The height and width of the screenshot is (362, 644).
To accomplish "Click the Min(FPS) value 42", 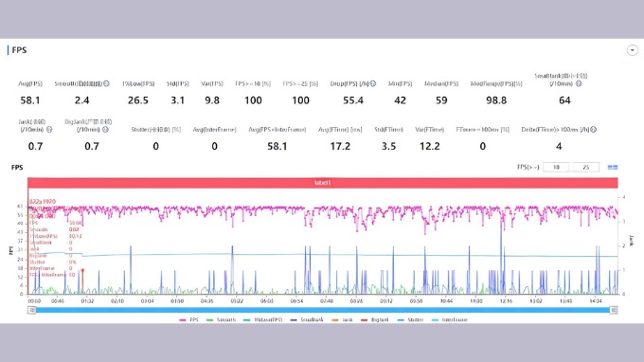I will pos(400,100).
